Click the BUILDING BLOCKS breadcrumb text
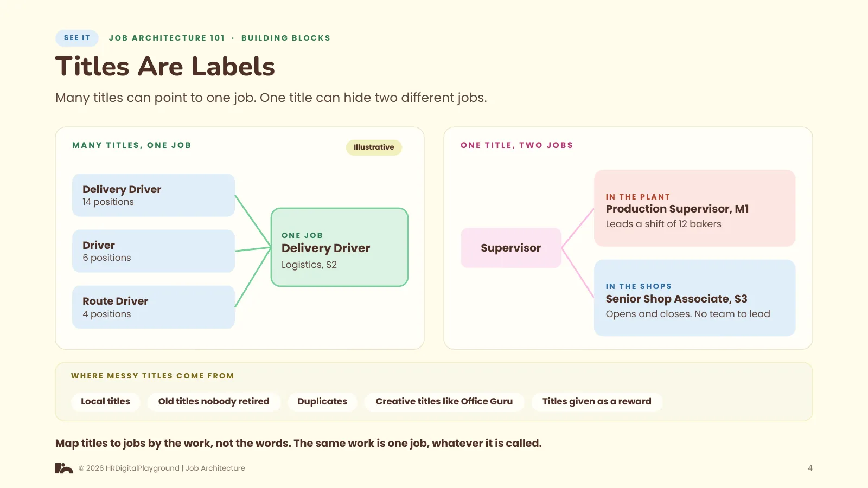 click(x=286, y=38)
